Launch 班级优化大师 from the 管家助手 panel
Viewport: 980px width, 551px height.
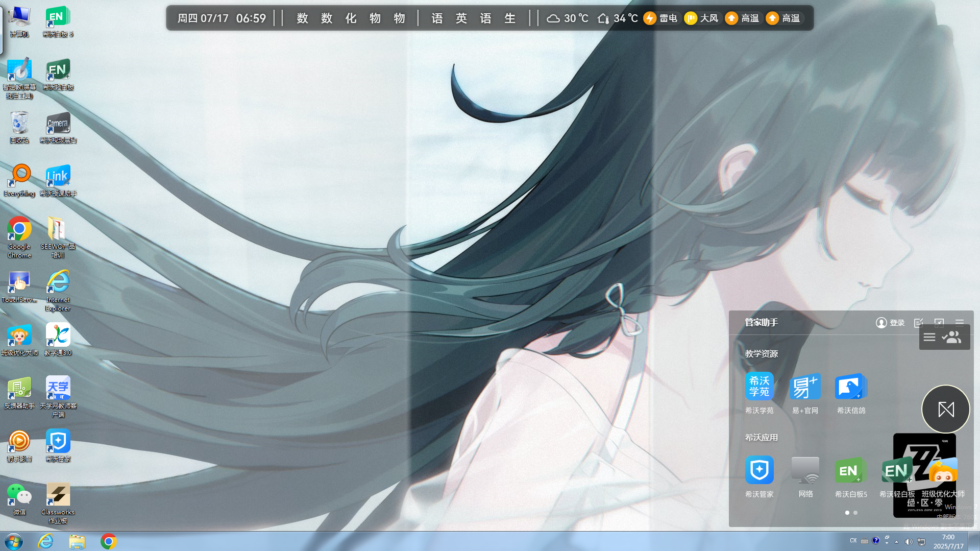coord(943,477)
